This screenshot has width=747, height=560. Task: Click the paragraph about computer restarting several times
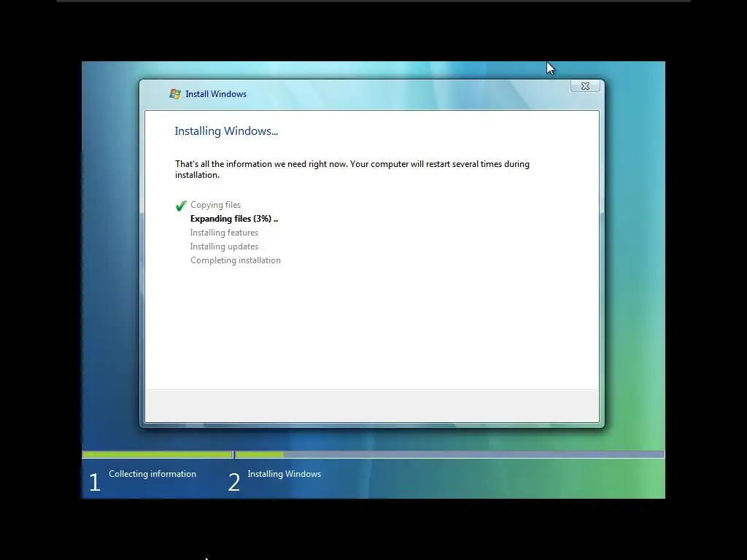(x=352, y=169)
